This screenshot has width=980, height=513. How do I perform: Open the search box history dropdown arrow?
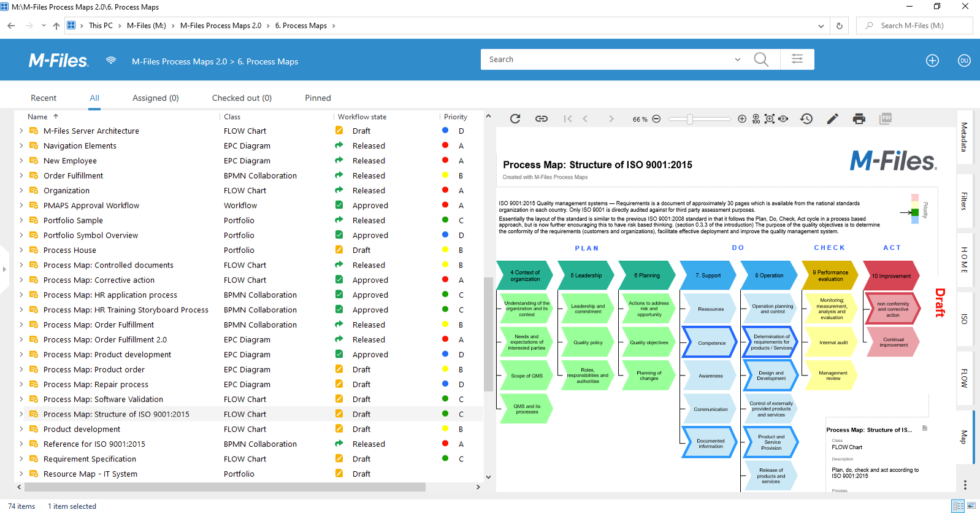737,60
